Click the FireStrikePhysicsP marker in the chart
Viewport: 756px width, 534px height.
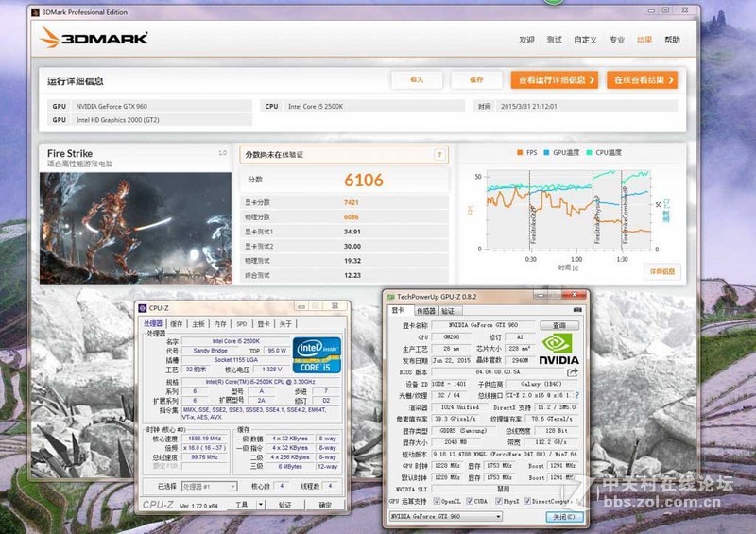coord(596,219)
